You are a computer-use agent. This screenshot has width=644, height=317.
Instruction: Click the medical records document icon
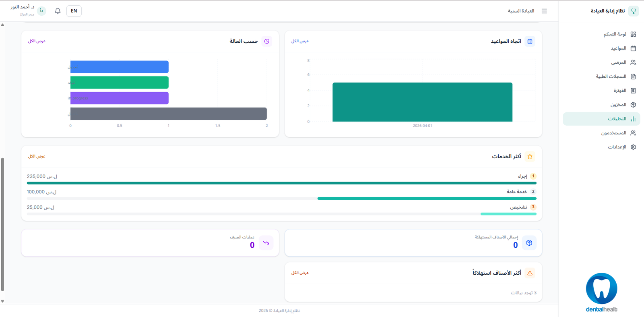pos(633,77)
